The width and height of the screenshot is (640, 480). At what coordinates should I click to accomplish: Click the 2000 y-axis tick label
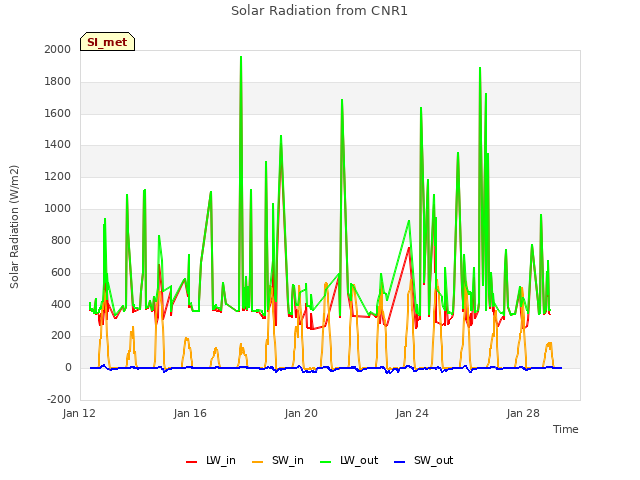click(58, 49)
